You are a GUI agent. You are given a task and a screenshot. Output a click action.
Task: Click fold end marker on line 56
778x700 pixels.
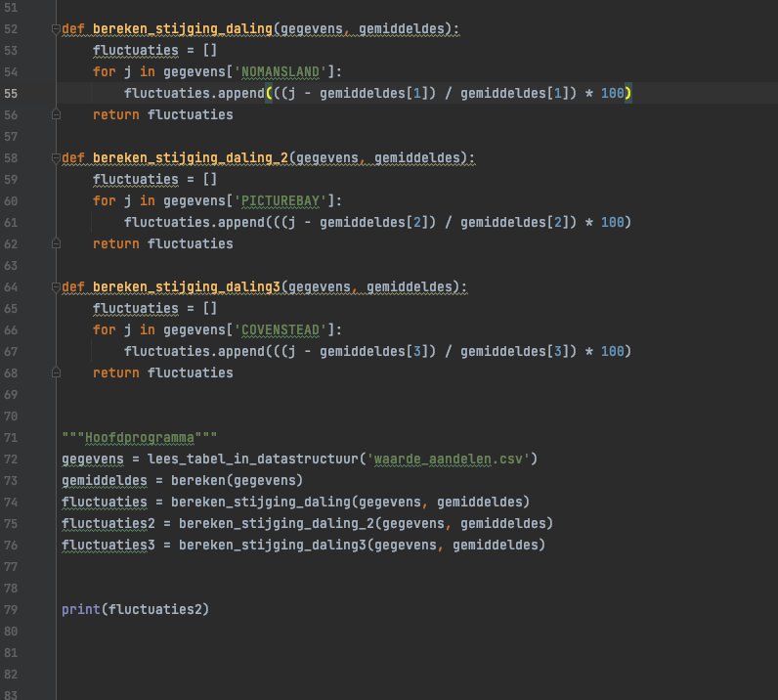pyautogui.click(x=56, y=115)
